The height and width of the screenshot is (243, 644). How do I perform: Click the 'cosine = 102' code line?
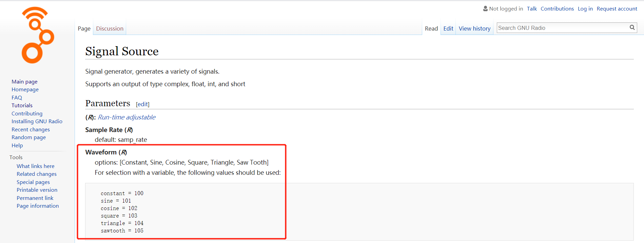click(119, 208)
